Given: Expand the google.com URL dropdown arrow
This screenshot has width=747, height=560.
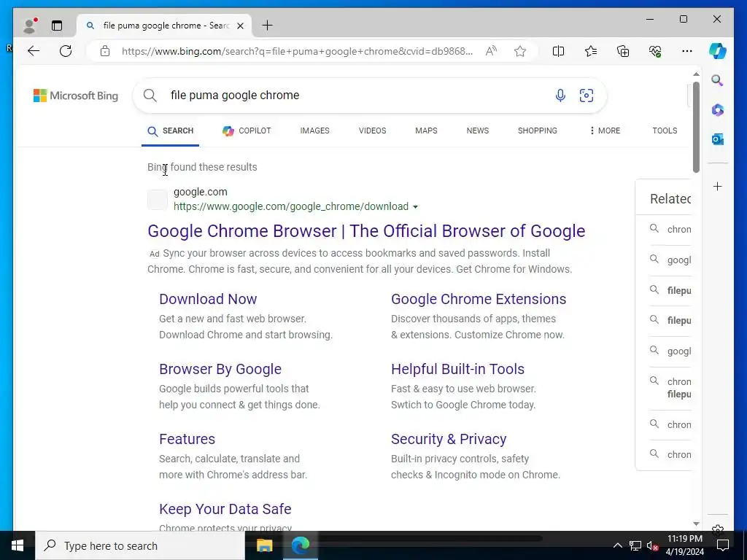Looking at the screenshot, I should 415,206.
